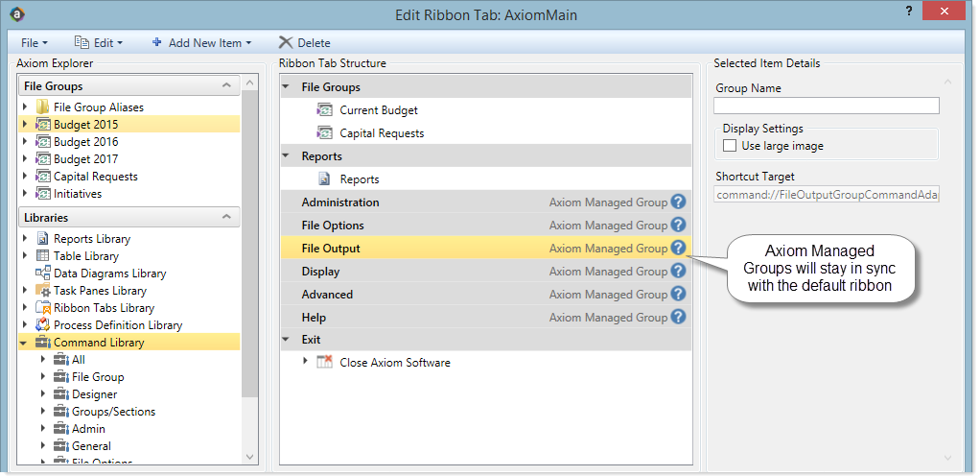Select the Display group row
Screen dimensions: 980x476
tap(485, 271)
